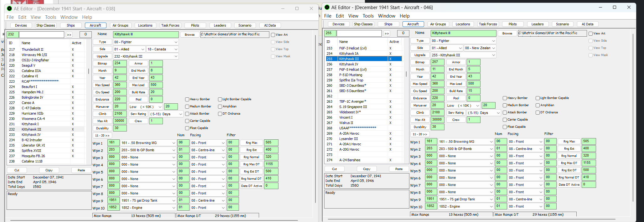Click the Name field 'Kittyhawk III' in right window
The width and height of the screenshot is (644, 222).
click(x=463, y=33)
